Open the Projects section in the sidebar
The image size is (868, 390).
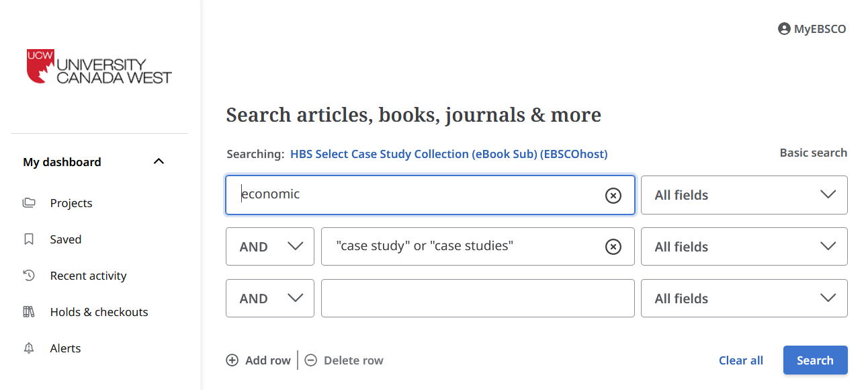[x=71, y=202]
